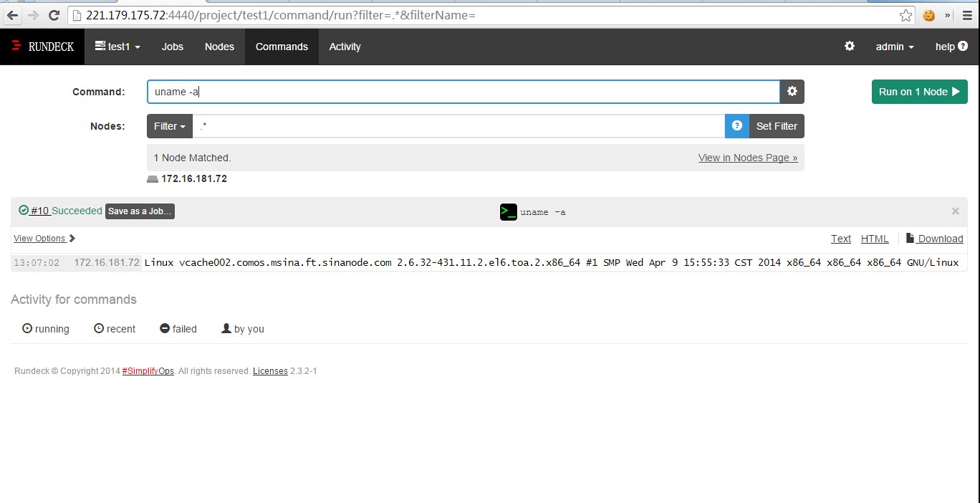The height and width of the screenshot is (503, 980).
Task: Click the cookie extension icon
Action: tap(929, 15)
